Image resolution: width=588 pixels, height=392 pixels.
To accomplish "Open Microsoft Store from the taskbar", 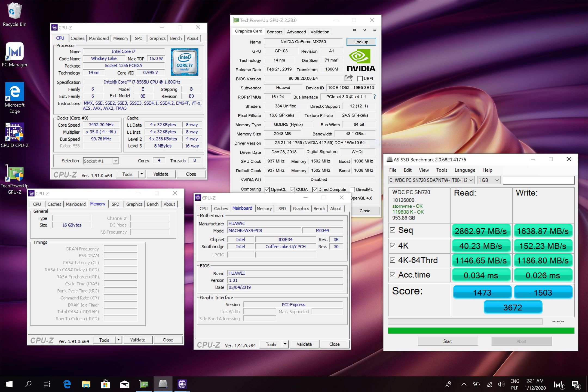I will pyautogui.click(x=105, y=384).
